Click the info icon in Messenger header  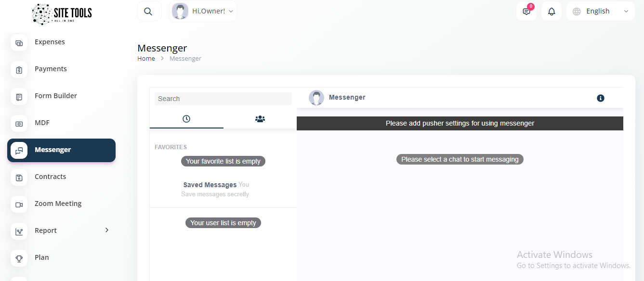[x=600, y=98]
